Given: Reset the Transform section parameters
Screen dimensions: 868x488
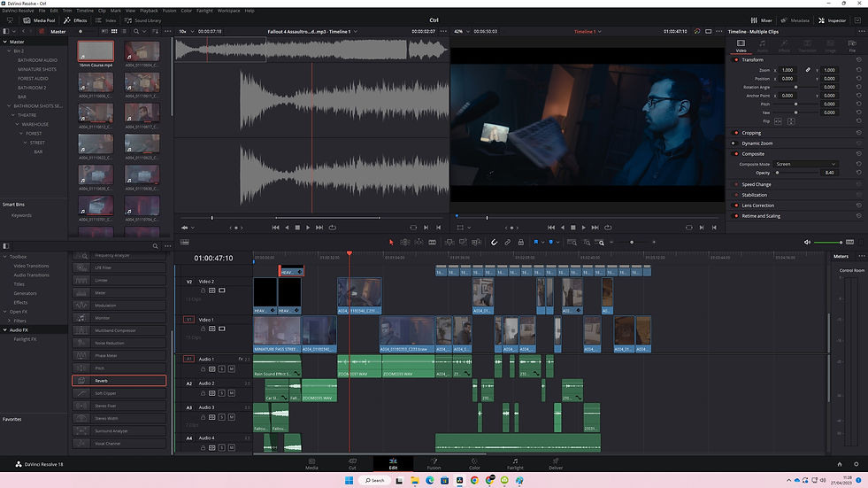Looking at the screenshot, I should 858,59.
